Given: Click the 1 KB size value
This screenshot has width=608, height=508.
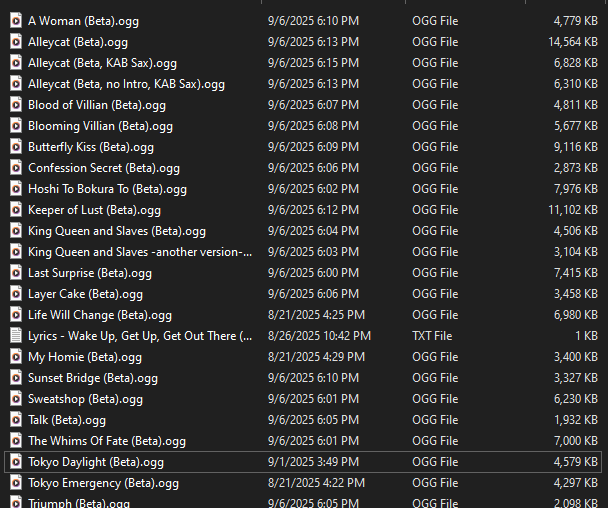Looking at the screenshot, I should 587,335.
